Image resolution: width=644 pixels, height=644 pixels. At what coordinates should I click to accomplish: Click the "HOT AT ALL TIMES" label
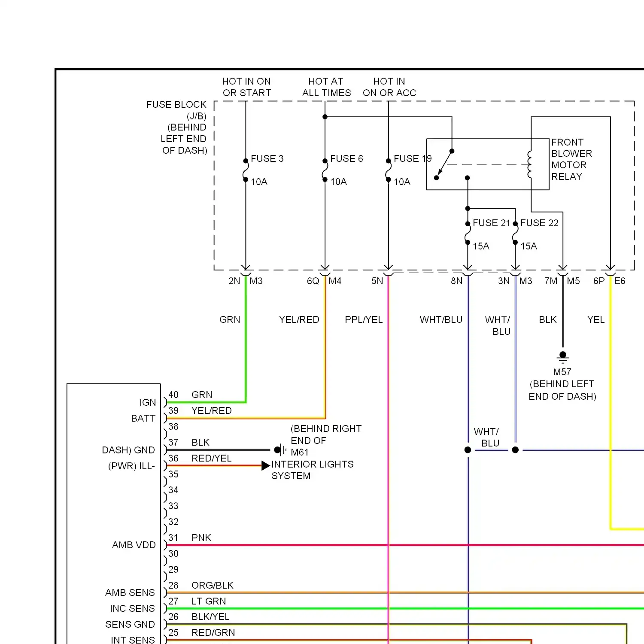[326, 87]
